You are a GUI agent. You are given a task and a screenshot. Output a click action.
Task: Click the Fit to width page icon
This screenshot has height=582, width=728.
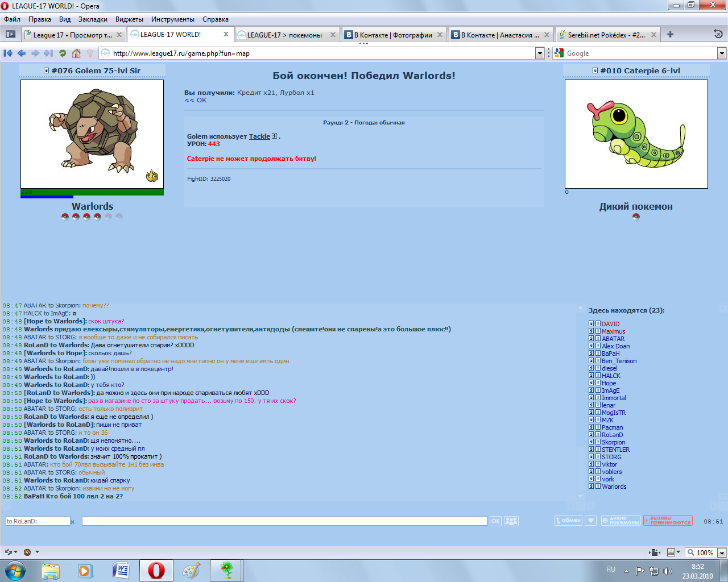[655, 552]
